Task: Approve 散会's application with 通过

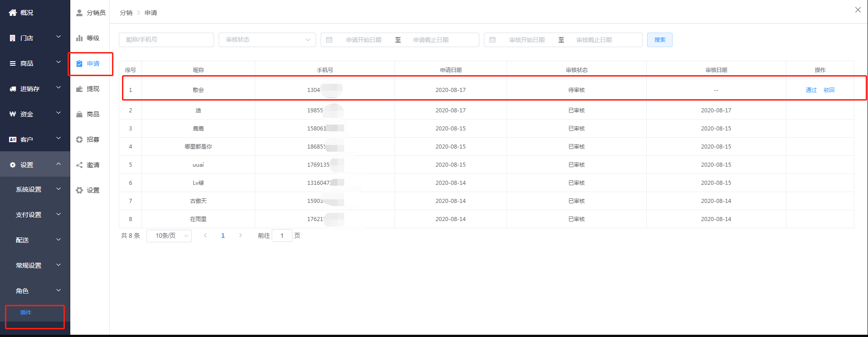Action: click(811, 90)
